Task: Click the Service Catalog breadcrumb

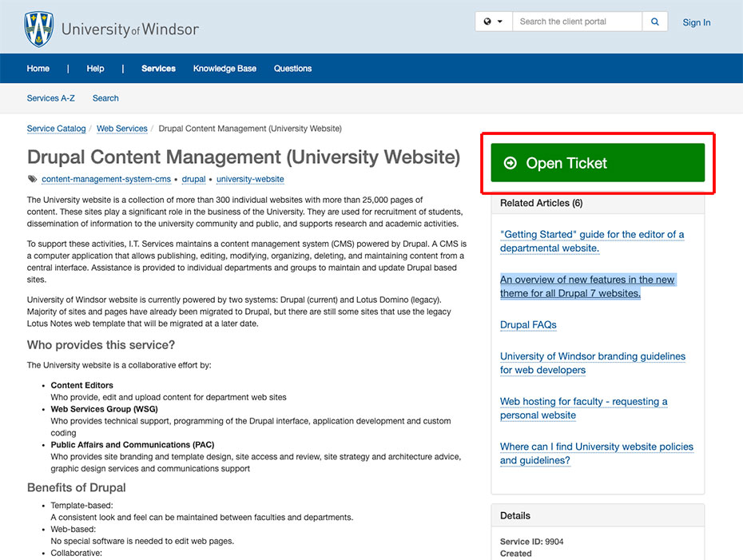Action: point(56,129)
